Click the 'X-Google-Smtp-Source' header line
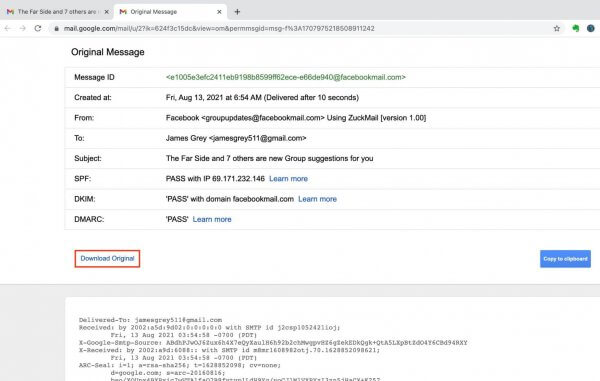Viewport: 600px width, 381px height. tap(273, 342)
